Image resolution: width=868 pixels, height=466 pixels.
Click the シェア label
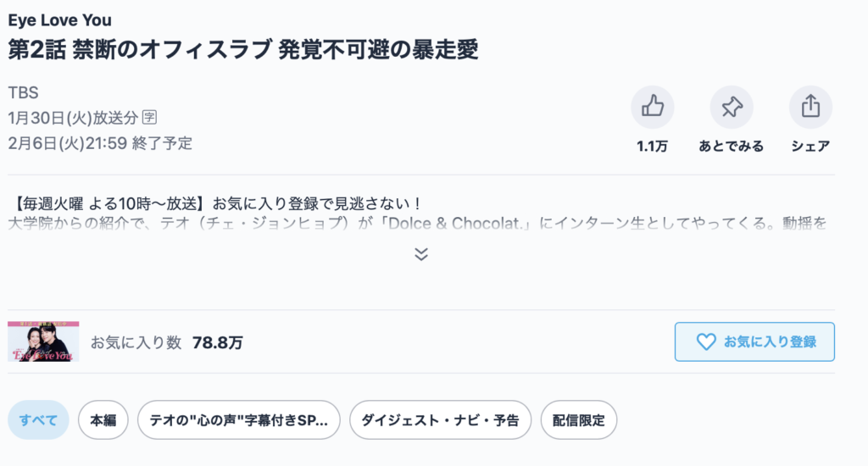pos(810,147)
